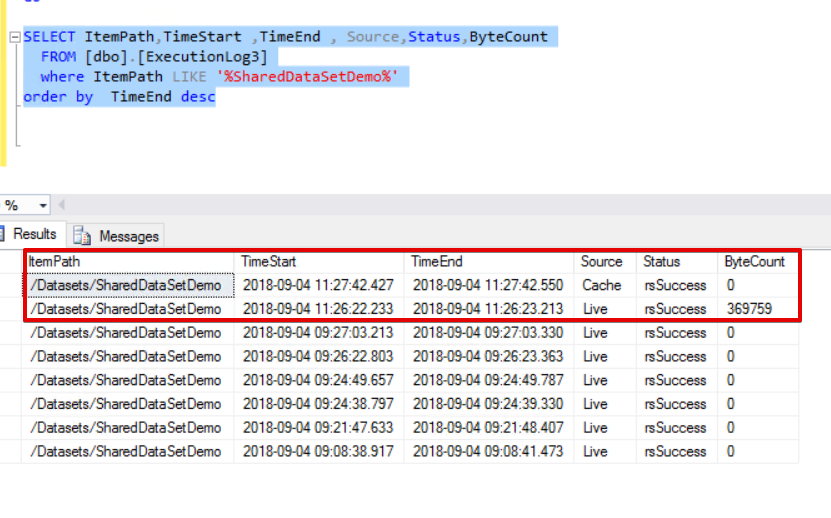Select TimeStart 2018-09-04 09:26:22.803 cell
831x518 pixels.
(319, 356)
